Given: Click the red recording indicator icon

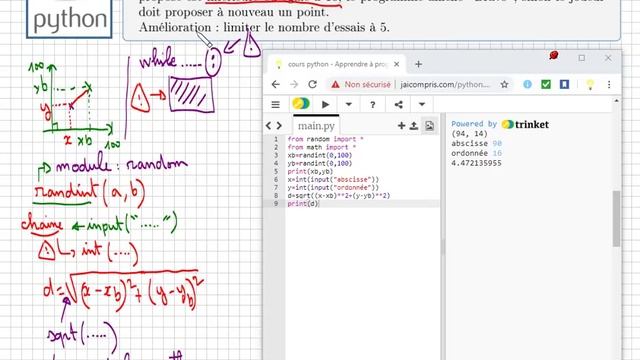Looking at the screenshot, I should 553,55.
